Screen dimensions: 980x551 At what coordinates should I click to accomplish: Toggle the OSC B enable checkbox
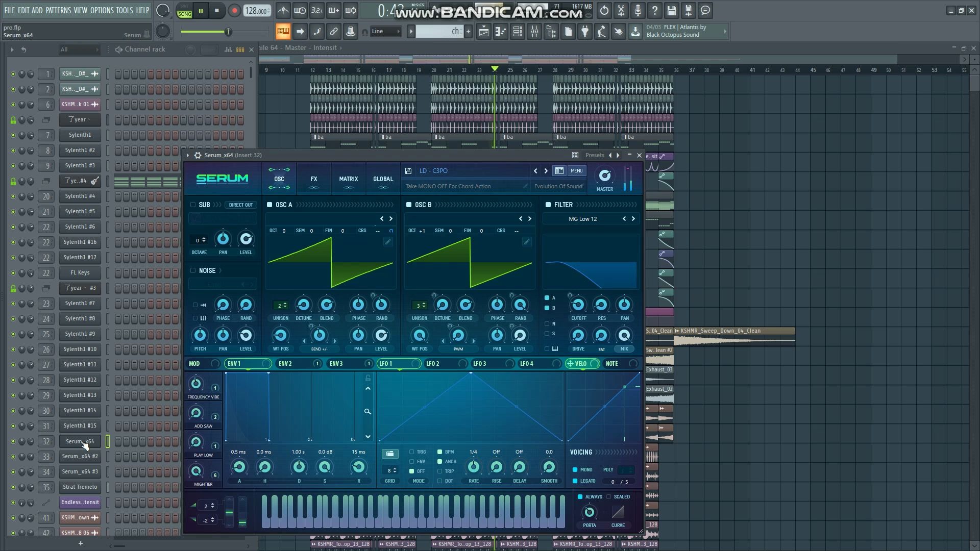point(409,205)
